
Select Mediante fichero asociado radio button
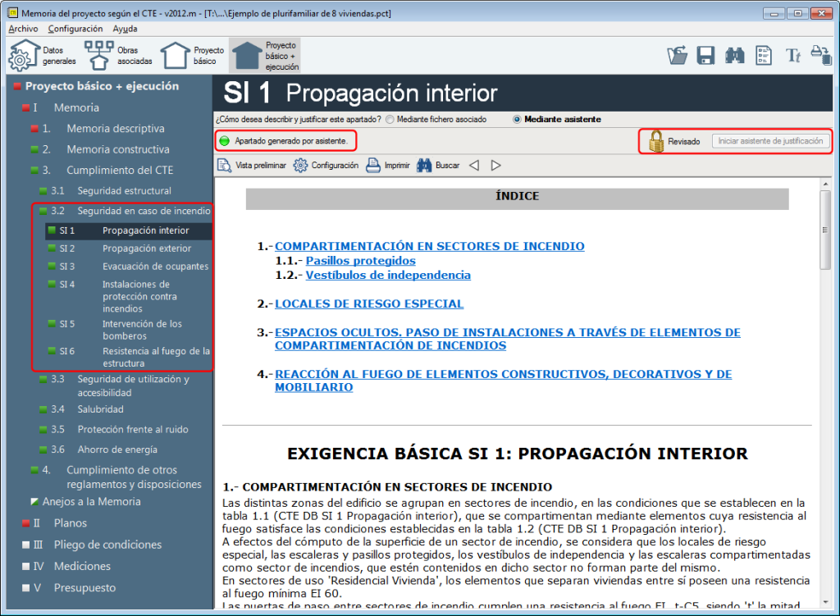(390, 120)
